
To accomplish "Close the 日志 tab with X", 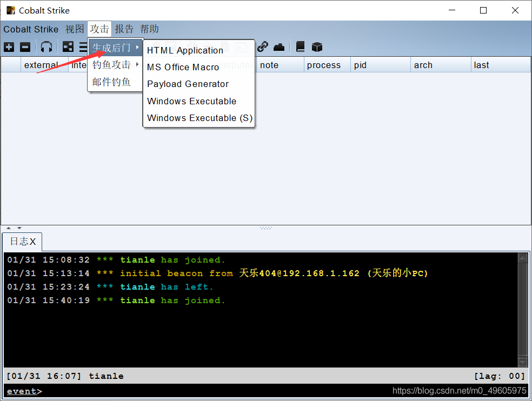I will [x=32, y=242].
